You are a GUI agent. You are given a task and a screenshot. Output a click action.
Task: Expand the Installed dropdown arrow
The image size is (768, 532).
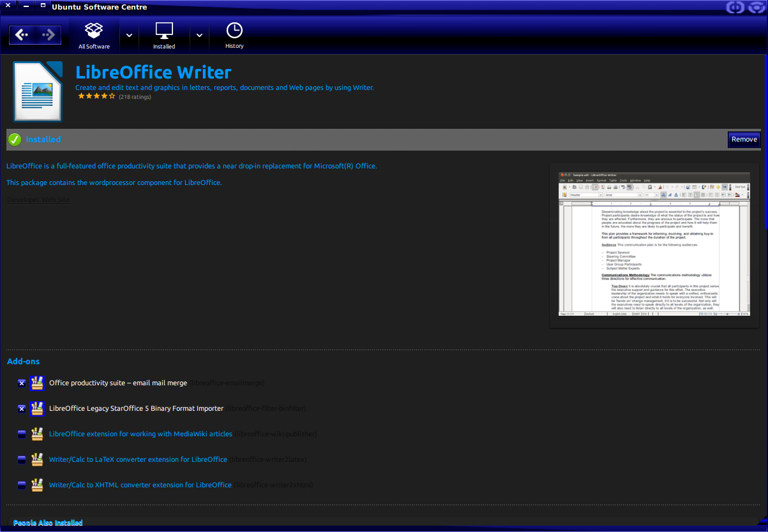click(x=199, y=35)
